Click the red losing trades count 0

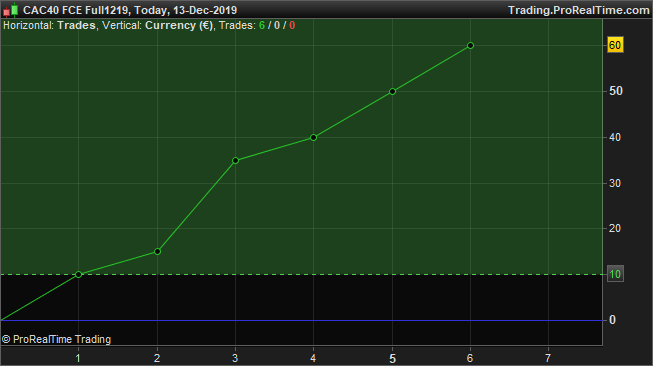[x=292, y=25]
